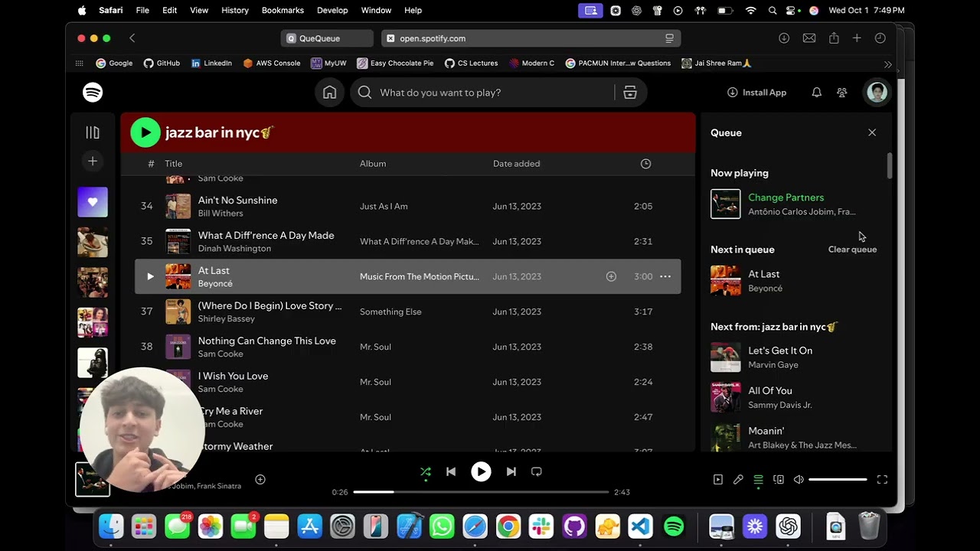This screenshot has height=551, width=980.
Task: Open Change Partners in Now playing
Action: (786, 197)
